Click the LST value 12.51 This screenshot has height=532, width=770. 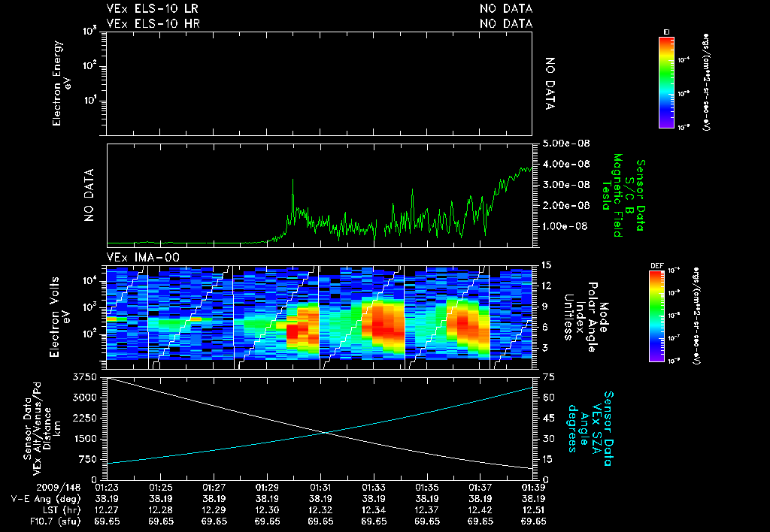point(533,510)
